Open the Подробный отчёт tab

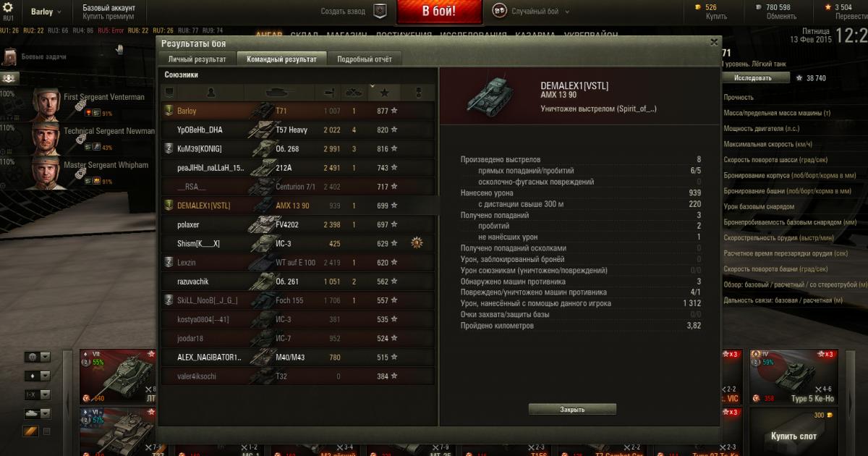pyautogui.click(x=365, y=59)
